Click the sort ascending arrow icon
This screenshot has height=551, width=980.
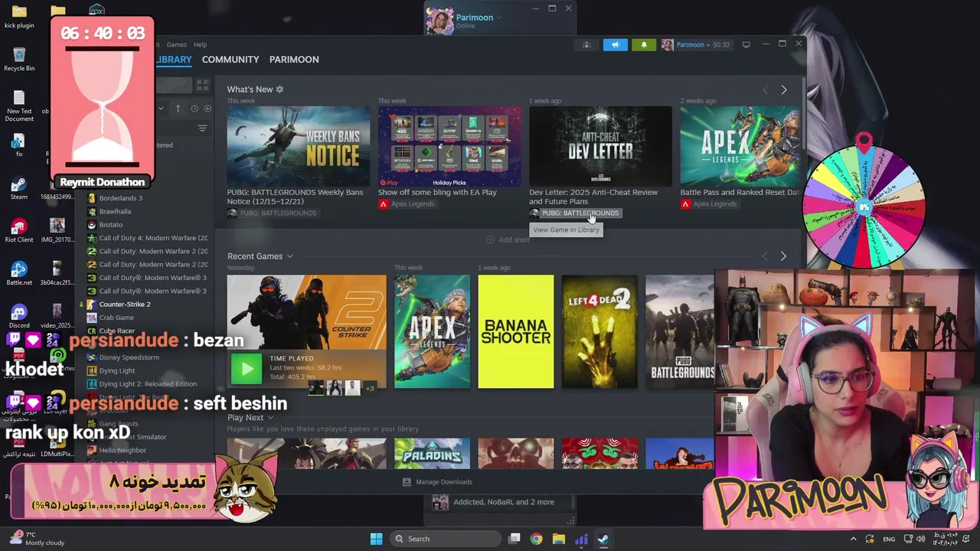(178, 109)
